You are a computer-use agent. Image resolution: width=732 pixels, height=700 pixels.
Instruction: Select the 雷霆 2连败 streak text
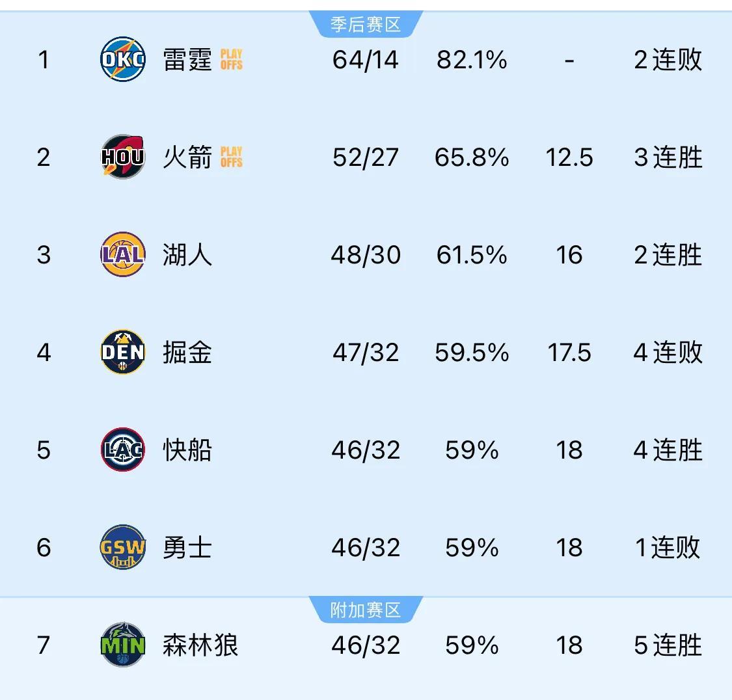(x=668, y=60)
